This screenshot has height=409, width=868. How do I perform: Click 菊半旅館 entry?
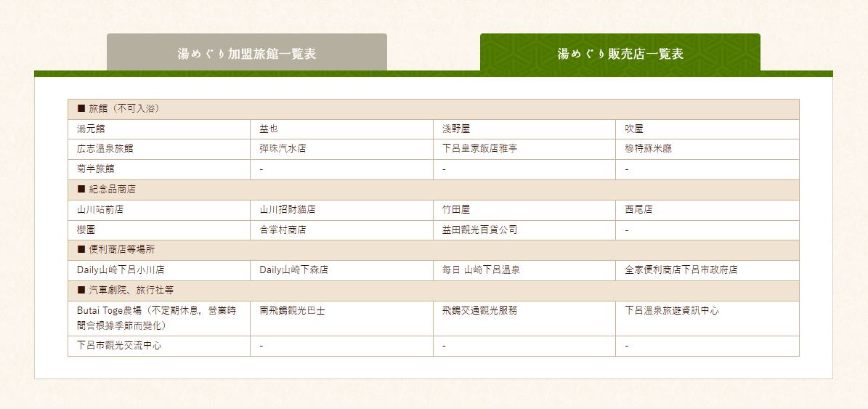(159, 169)
